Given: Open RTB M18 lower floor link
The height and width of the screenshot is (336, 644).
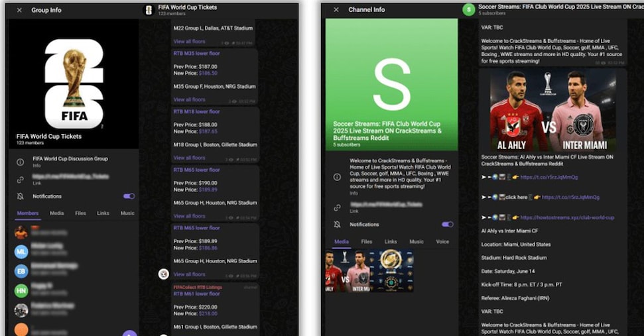Looking at the screenshot, I should [x=196, y=111].
